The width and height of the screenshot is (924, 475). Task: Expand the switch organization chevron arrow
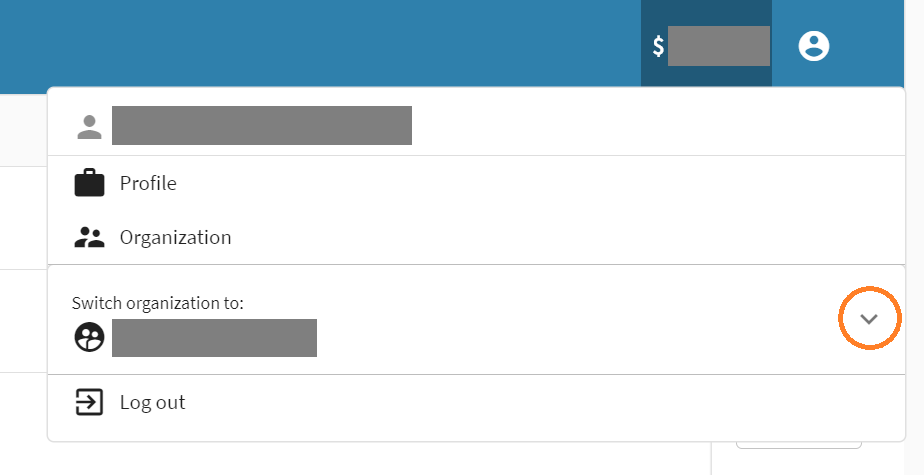869,319
